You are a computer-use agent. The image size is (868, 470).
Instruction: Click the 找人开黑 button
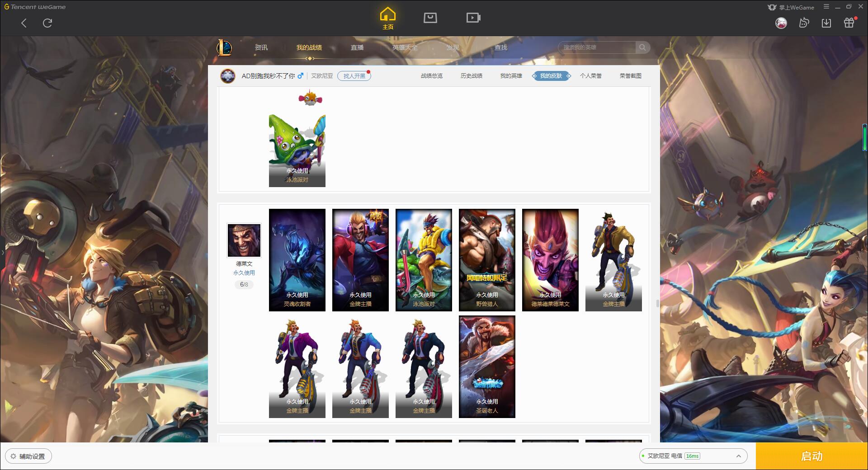(354, 76)
